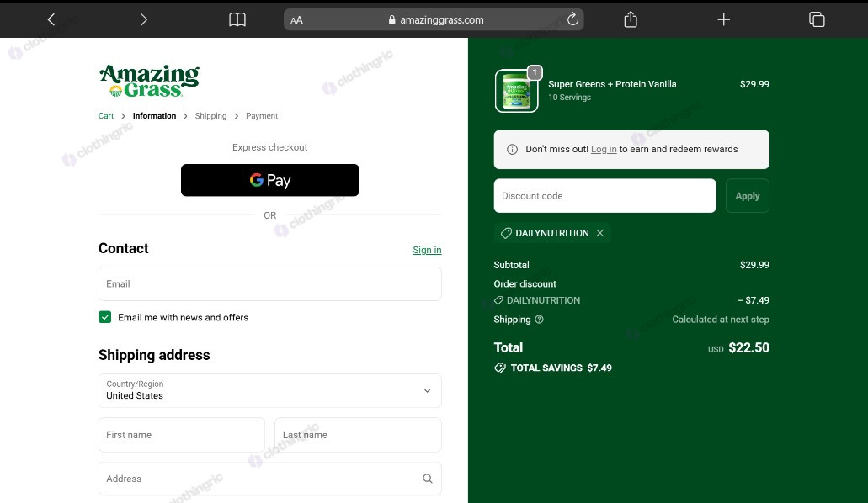The image size is (868, 503).
Task: Open Super Greens product thumbnail
Action: (516, 92)
